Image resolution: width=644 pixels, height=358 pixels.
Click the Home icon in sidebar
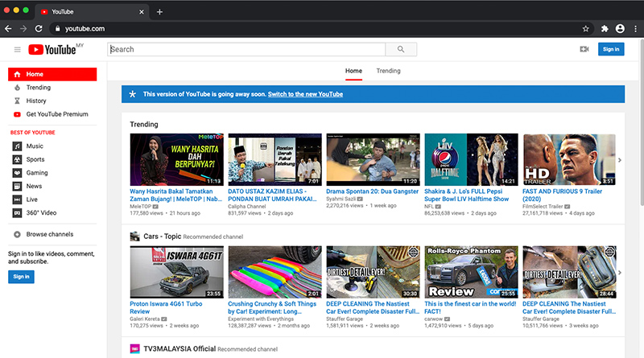click(x=17, y=74)
